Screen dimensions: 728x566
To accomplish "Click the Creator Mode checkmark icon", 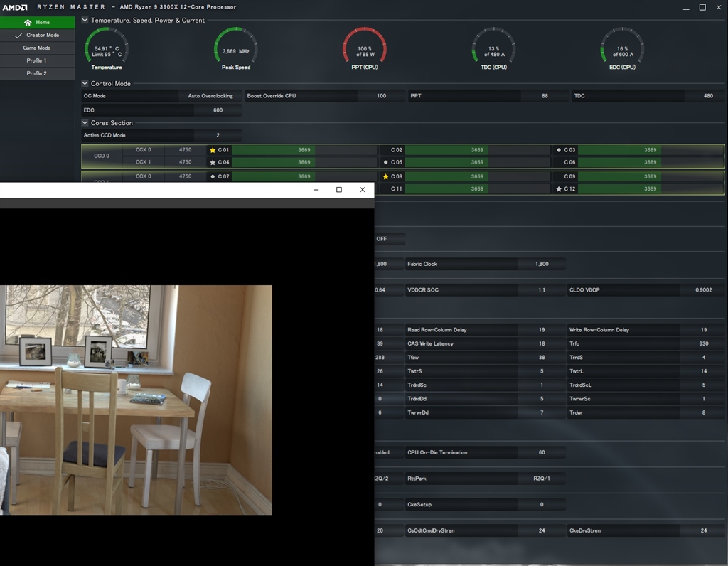I will click(x=18, y=36).
